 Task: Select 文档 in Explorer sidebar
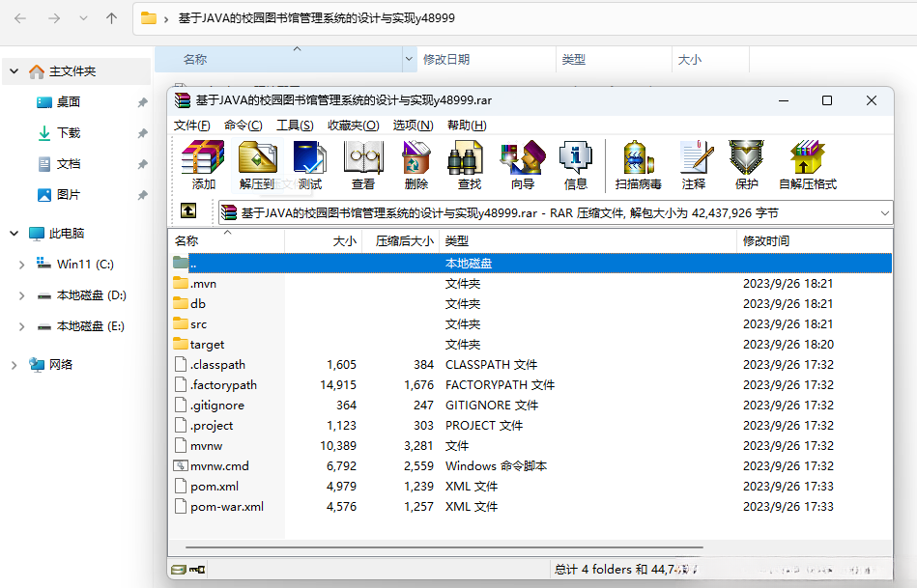[69, 164]
